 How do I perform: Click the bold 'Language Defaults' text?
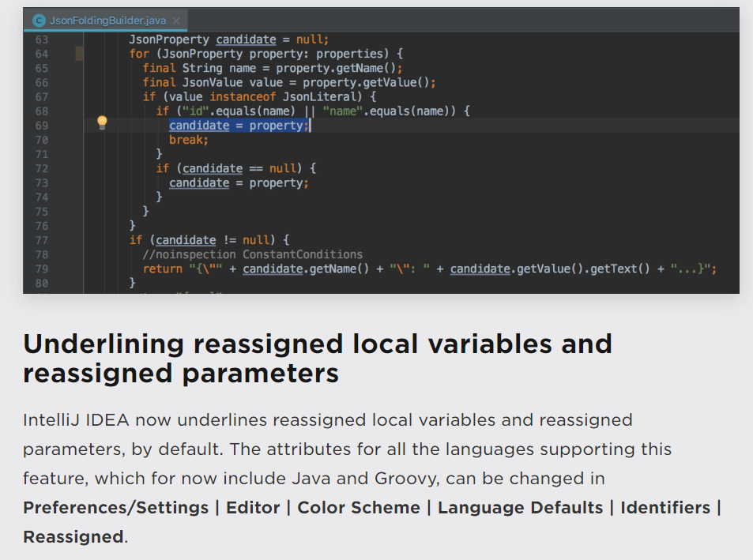[520, 508]
